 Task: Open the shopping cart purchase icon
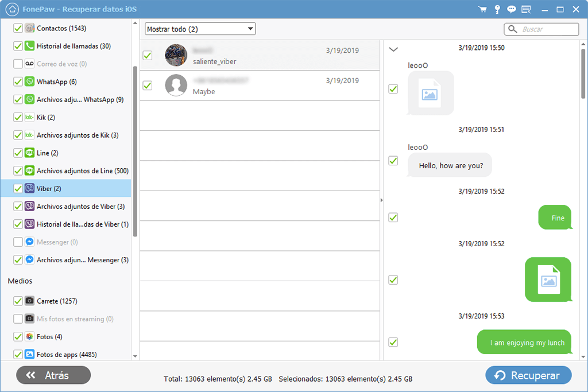click(482, 9)
